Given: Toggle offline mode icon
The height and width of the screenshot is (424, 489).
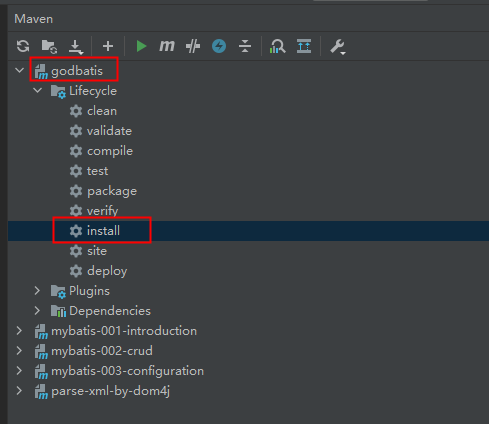Looking at the screenshot, I should click(x=193, y=46).
